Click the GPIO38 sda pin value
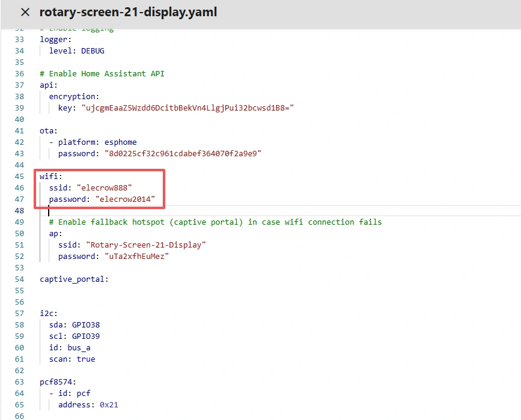 85,325
